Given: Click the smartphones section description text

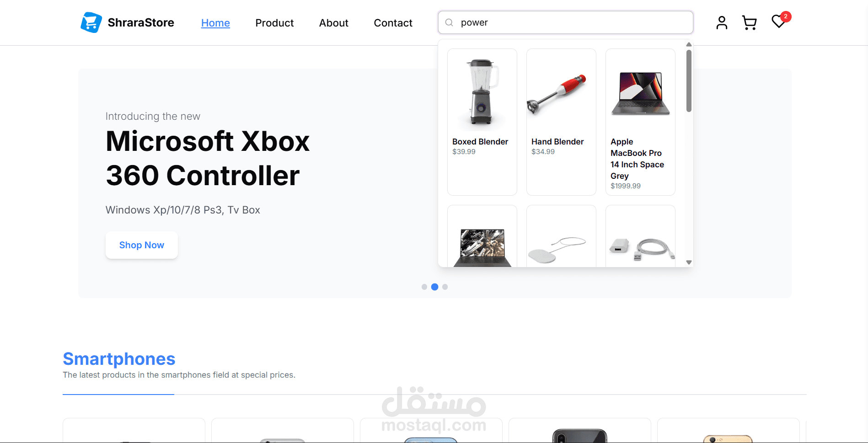Looking at the screenshot, I should (x=179, y=375).
